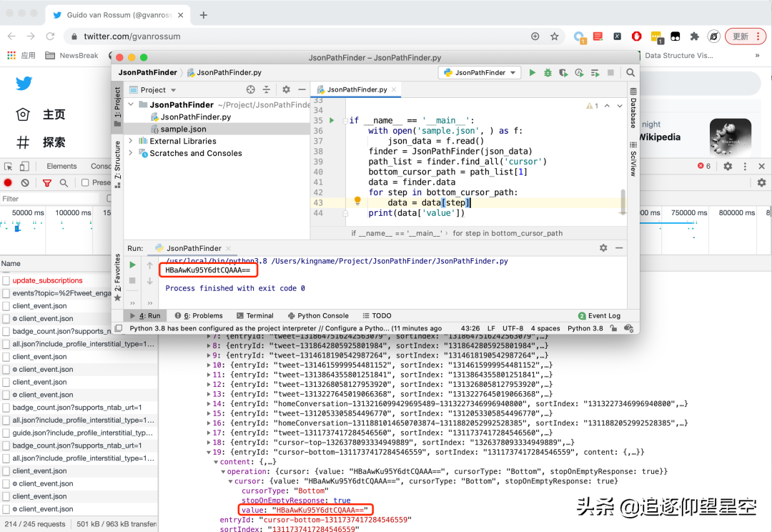
Task: Open the Terminal tool tab
Action: 254,316
